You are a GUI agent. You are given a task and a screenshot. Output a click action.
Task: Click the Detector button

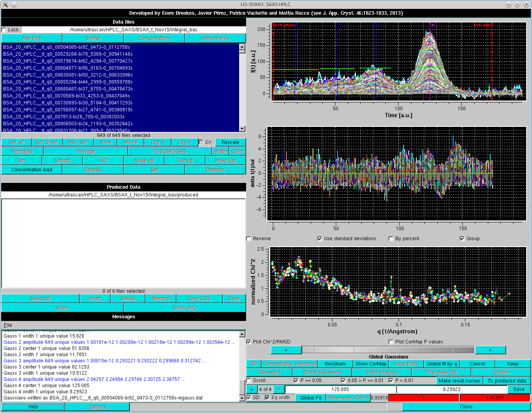pos(216,170)
